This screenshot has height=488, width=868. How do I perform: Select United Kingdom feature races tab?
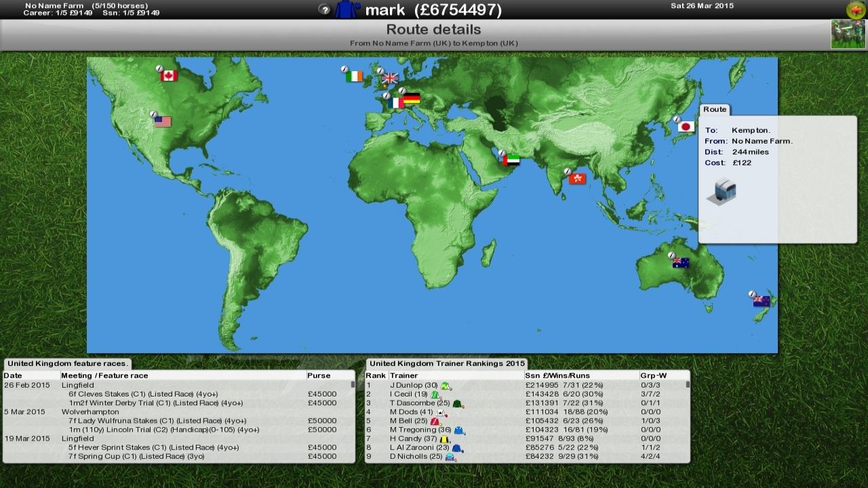click(67, 364)
